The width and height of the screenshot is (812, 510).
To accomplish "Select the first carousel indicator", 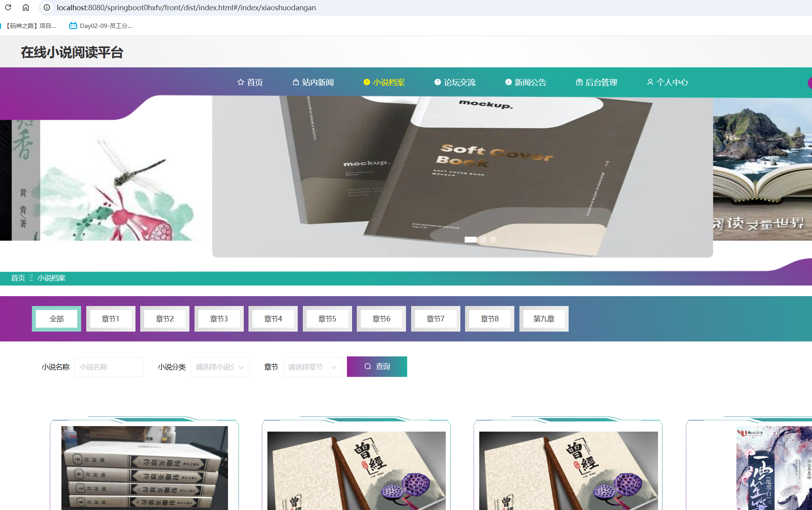I will coord(471,239).
